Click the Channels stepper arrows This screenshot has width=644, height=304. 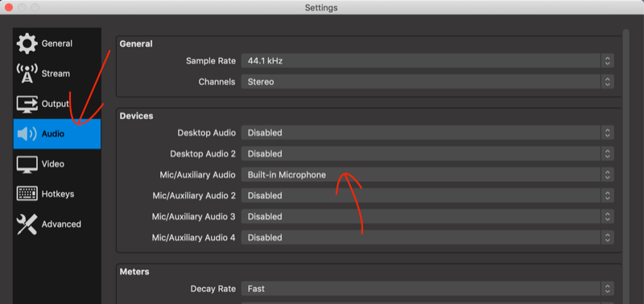(x=608, y=82)
